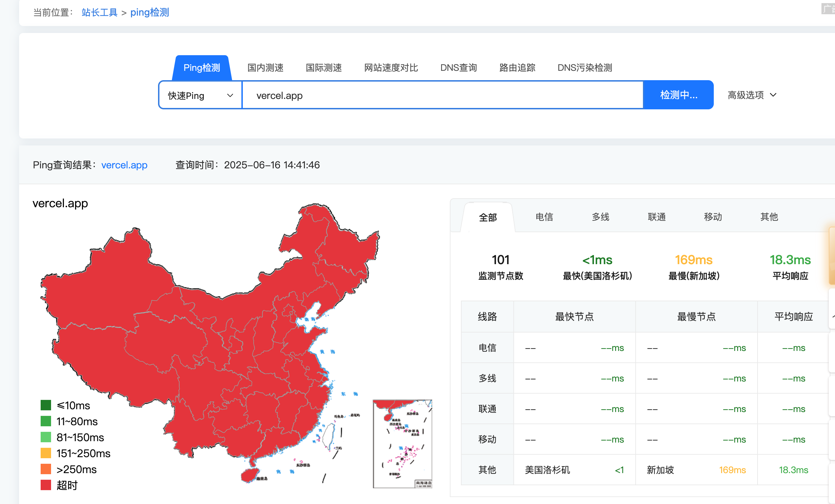Click the 169ms cell in 其他 row

[732, 470]
